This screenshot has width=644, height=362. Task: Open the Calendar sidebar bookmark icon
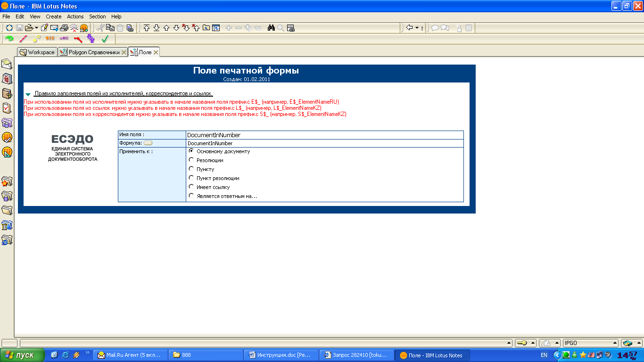[7, 78]
